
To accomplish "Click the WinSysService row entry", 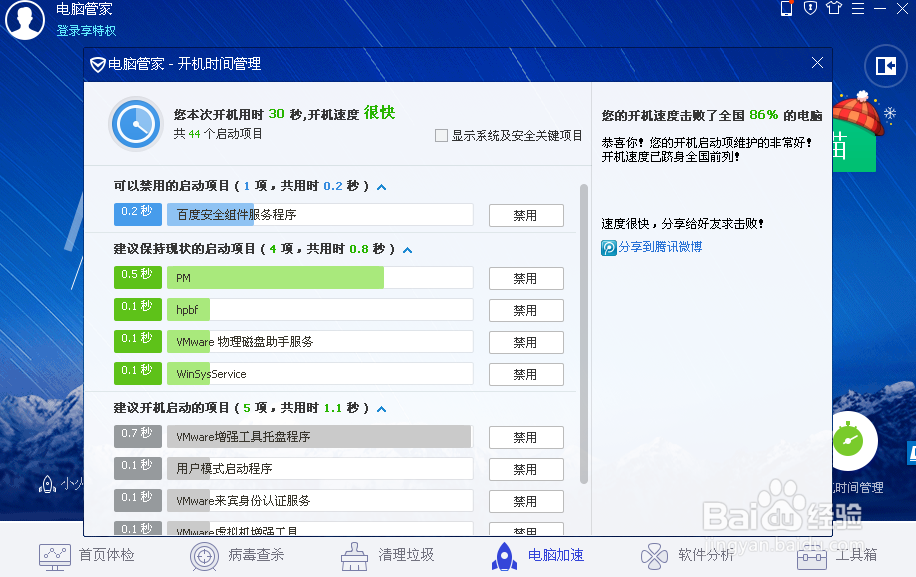I will pyautogui.click(x=320, y=374).
